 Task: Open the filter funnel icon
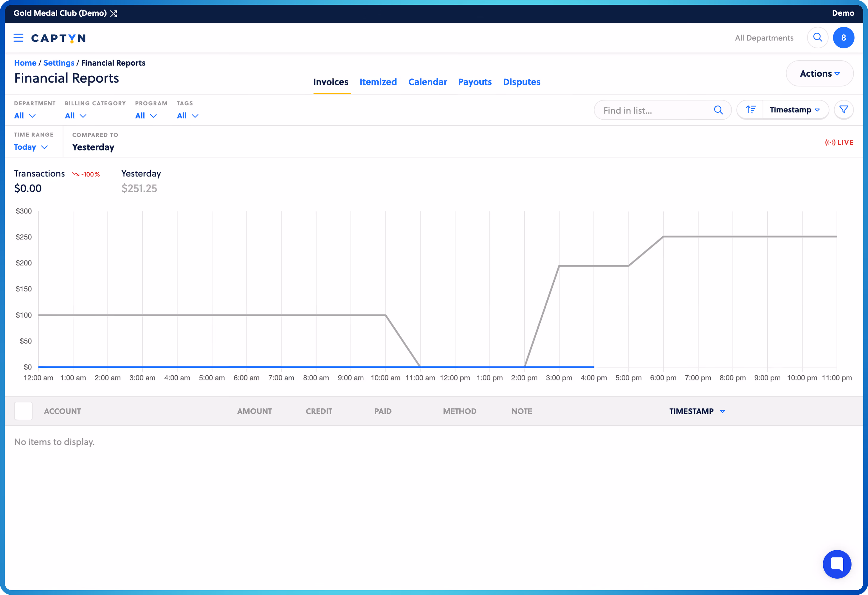click(843, 109)
